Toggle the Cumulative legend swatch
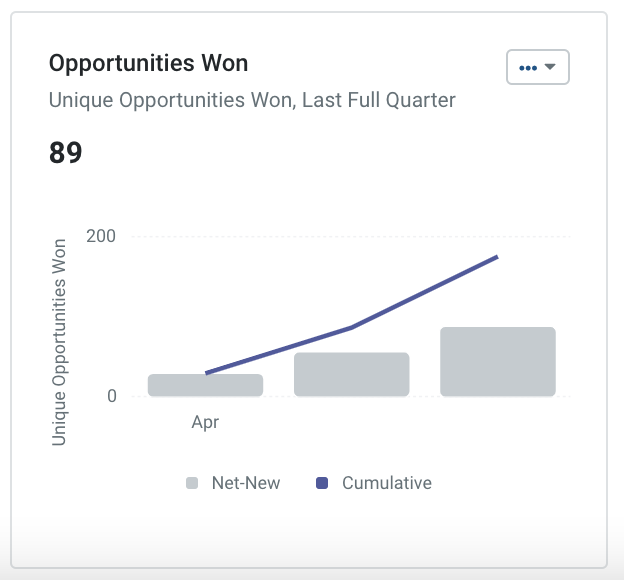This screenshot has height=580, width=624. coord(322,483)
